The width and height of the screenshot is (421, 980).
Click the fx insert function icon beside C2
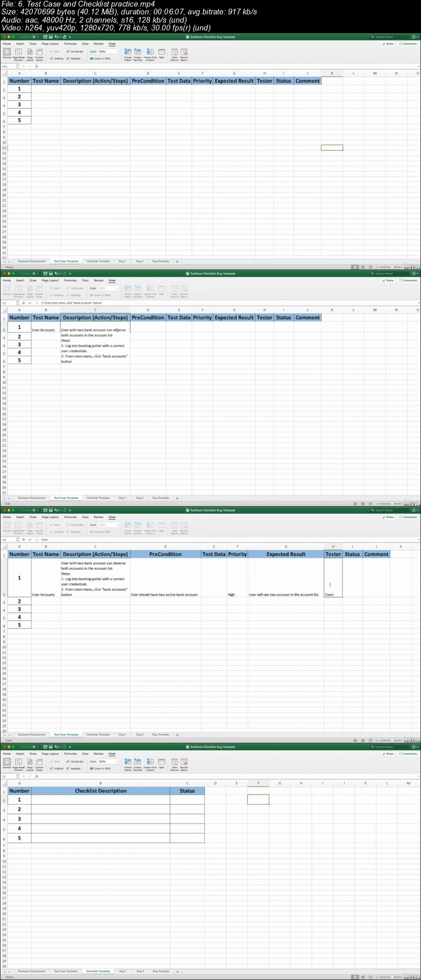click(36, 303)
